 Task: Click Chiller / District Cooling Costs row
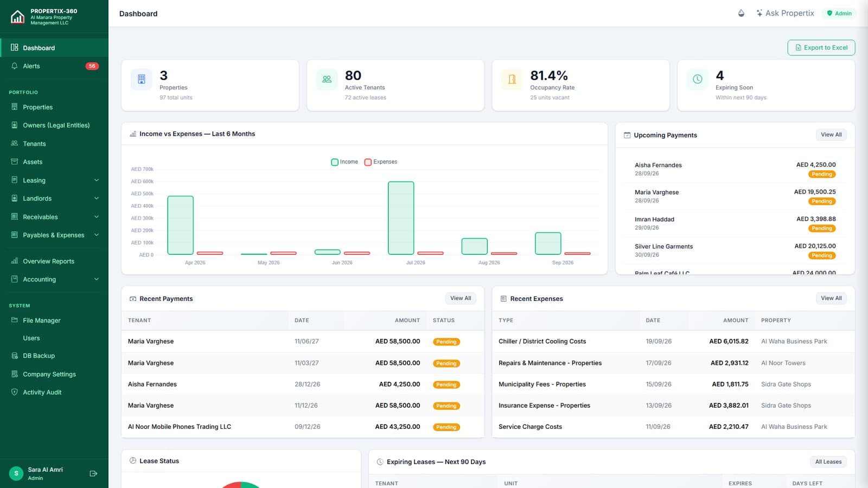click(673, 341)
